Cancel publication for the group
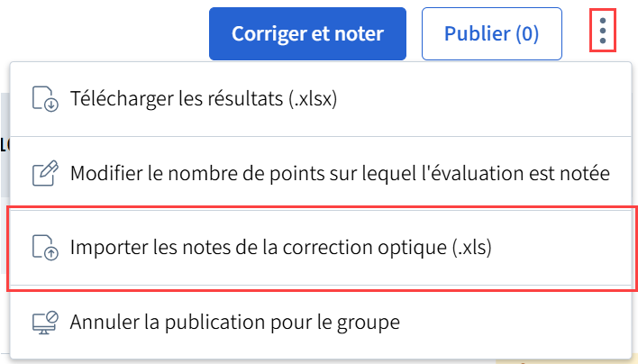Screen dimensions: 638x364 coord(234,321)
